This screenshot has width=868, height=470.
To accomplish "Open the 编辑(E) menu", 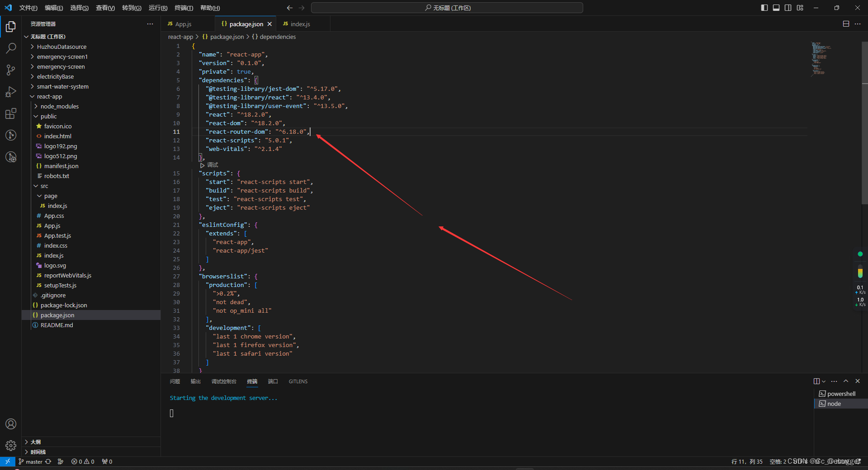I will coord(54,8).
